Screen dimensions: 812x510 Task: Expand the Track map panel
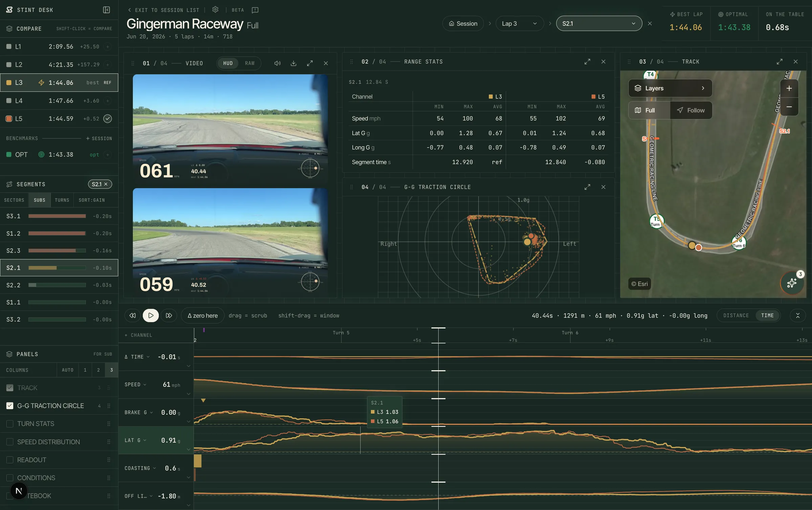pos(780,62)
